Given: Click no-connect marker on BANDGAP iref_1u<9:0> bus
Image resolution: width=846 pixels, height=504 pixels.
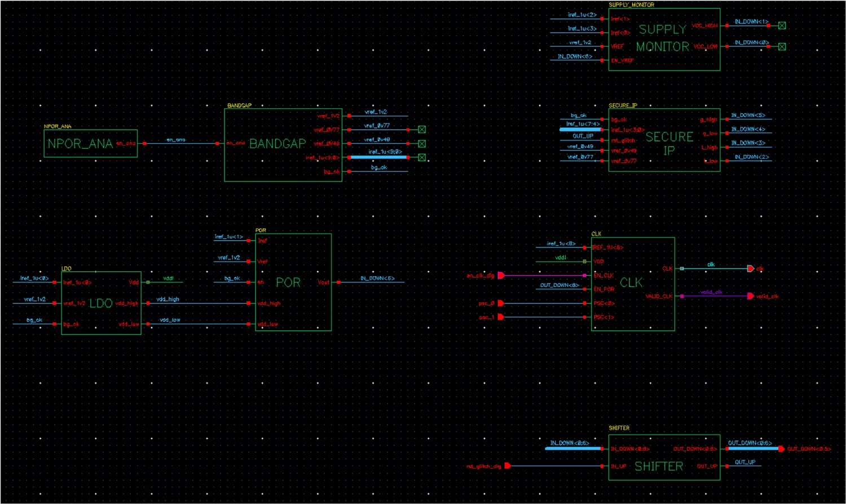Looking at the screenshot, I should pos(422,158).
